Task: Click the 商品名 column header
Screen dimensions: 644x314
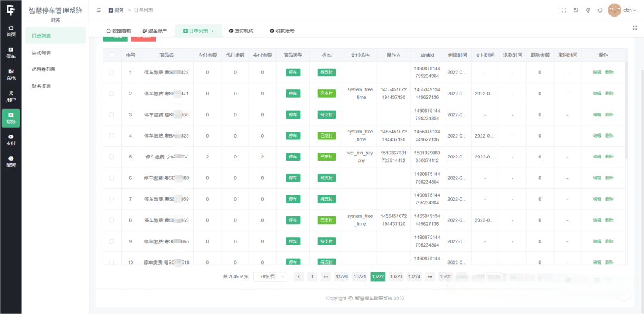Action: [x=166, y=55]
